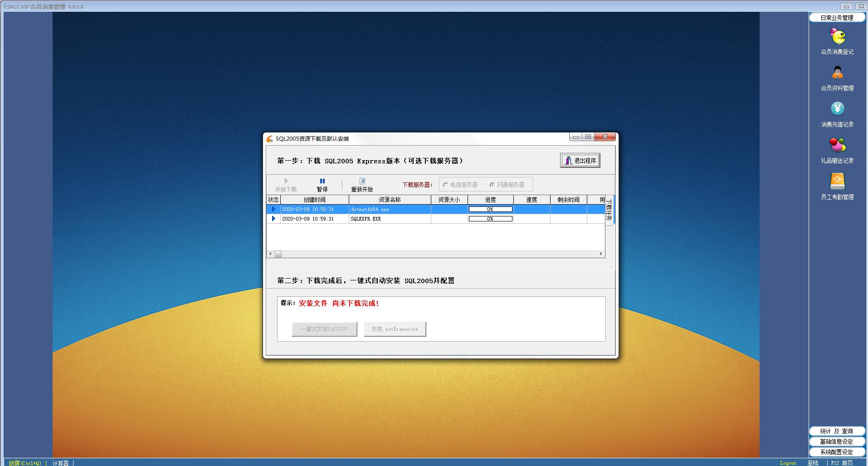Select the 网通服务器 radio button

point(492,184)
